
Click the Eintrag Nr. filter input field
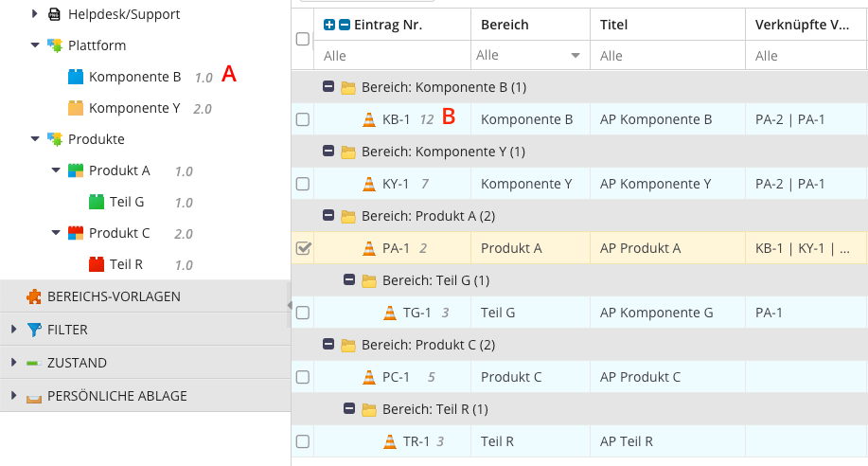tap(392, 56)
